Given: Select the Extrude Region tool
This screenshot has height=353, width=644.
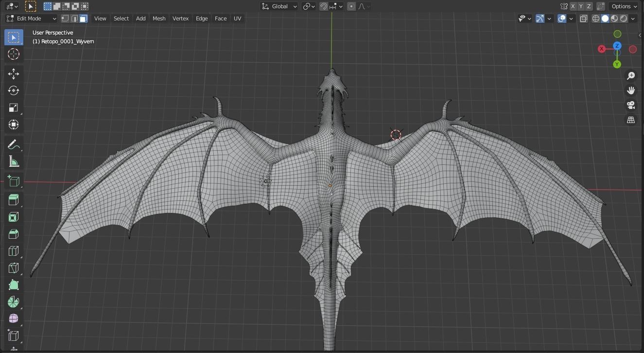Looking at the screenshot, I should 14,200.
